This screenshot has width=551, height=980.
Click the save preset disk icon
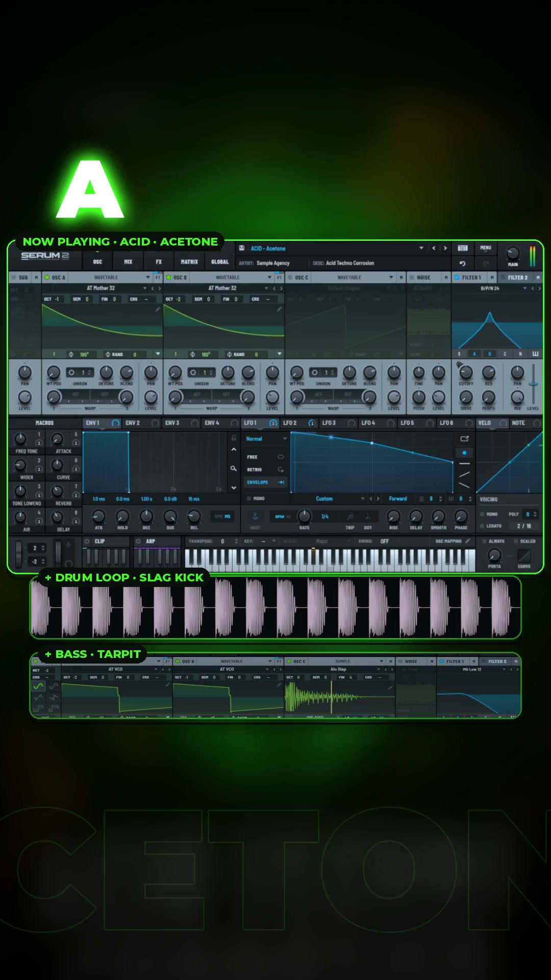(242, 248)
